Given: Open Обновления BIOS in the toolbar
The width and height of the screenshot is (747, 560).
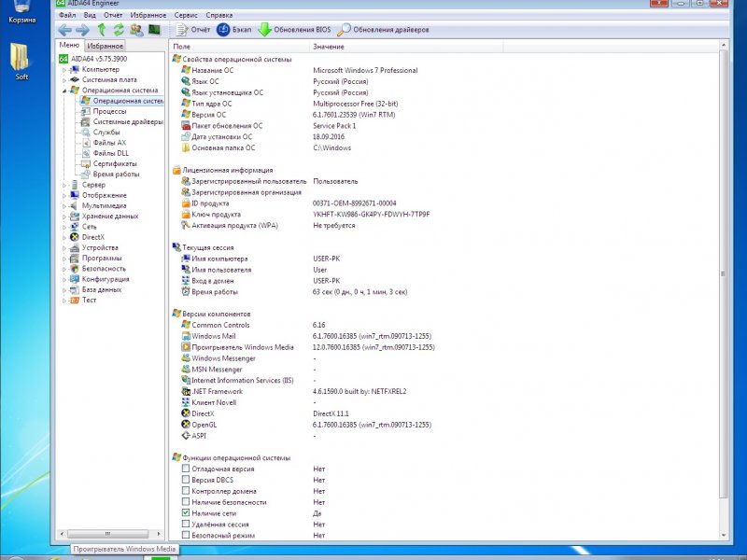Looking at the screenshot, I should [x=294, y=30].
